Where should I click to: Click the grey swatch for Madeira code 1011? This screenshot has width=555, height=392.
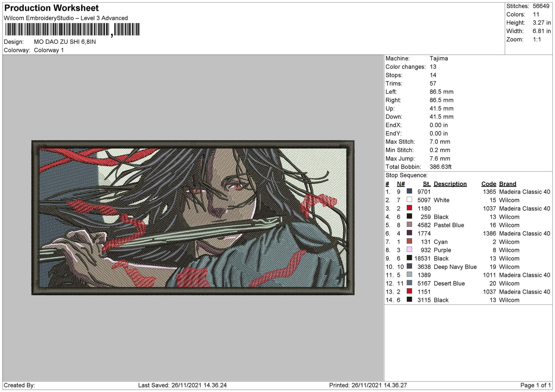(x=409, y=275)
